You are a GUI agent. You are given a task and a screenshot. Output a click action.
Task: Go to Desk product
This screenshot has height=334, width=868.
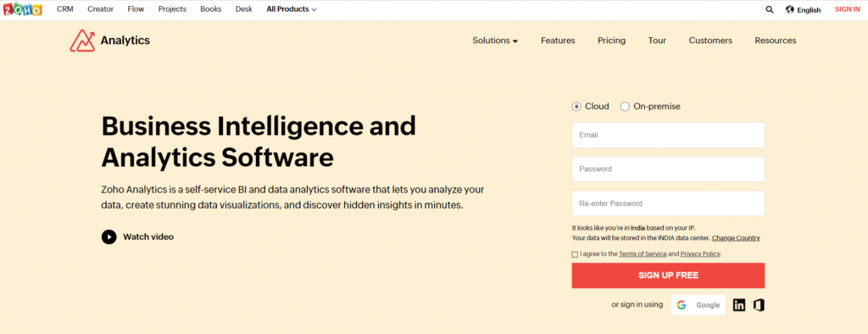pos(243,9)
